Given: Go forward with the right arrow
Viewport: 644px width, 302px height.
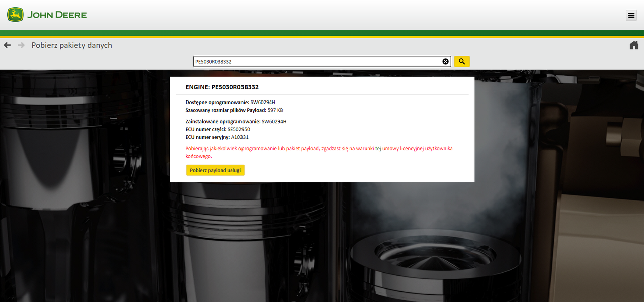Looking at the screenshot, I should tap(21, 45).
